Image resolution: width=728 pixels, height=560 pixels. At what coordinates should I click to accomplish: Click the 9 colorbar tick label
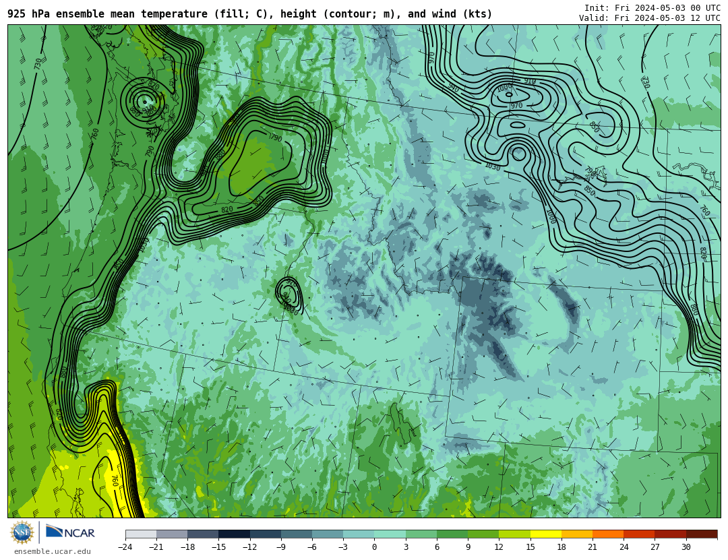click(468, 547)
